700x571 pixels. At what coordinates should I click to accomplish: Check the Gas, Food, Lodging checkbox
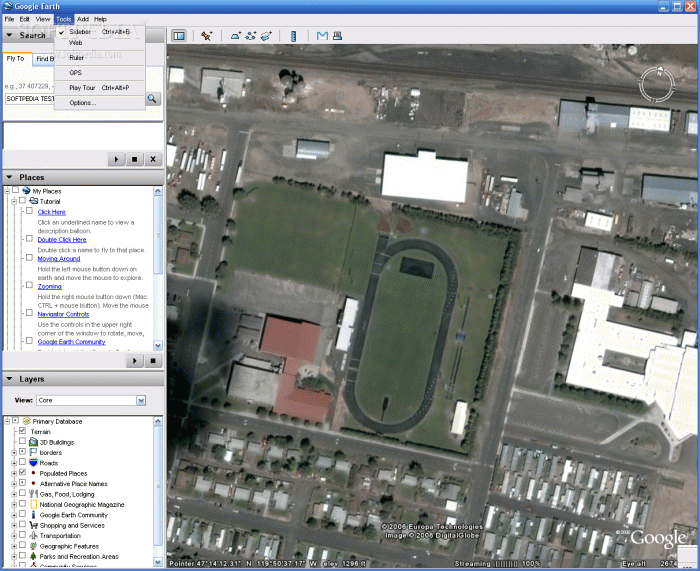(22, 493)
